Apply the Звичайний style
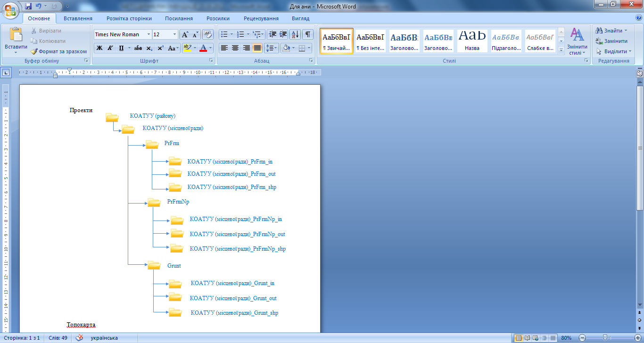 (x=337, y=41)
